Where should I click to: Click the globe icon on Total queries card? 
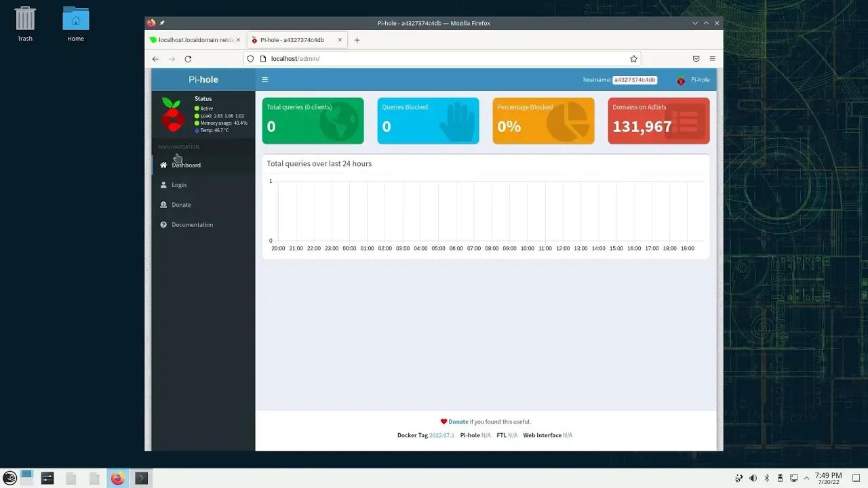(x=339, y=122)
